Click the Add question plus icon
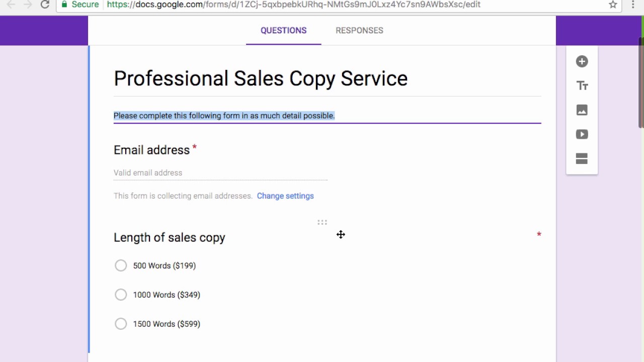Image resolution: width=644 pixels, height=362 pixels. pyautogui.click(x=582, y=61)
